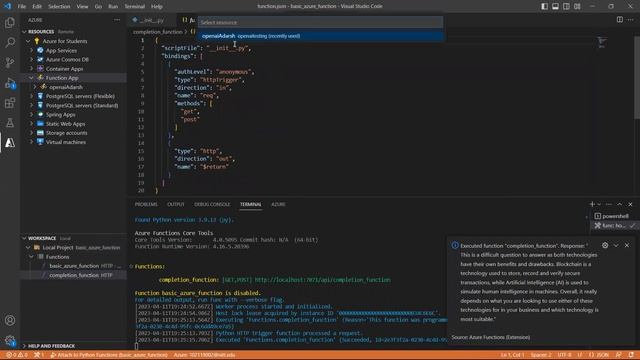The image size is (640, 360).
Task: Split the editor right
Action: [620, 20]
